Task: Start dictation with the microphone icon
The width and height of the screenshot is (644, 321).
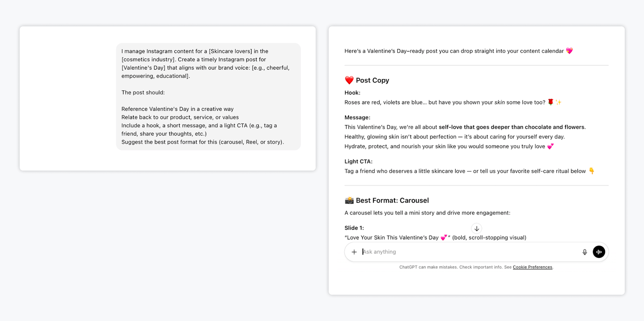Action: (585, 252)
